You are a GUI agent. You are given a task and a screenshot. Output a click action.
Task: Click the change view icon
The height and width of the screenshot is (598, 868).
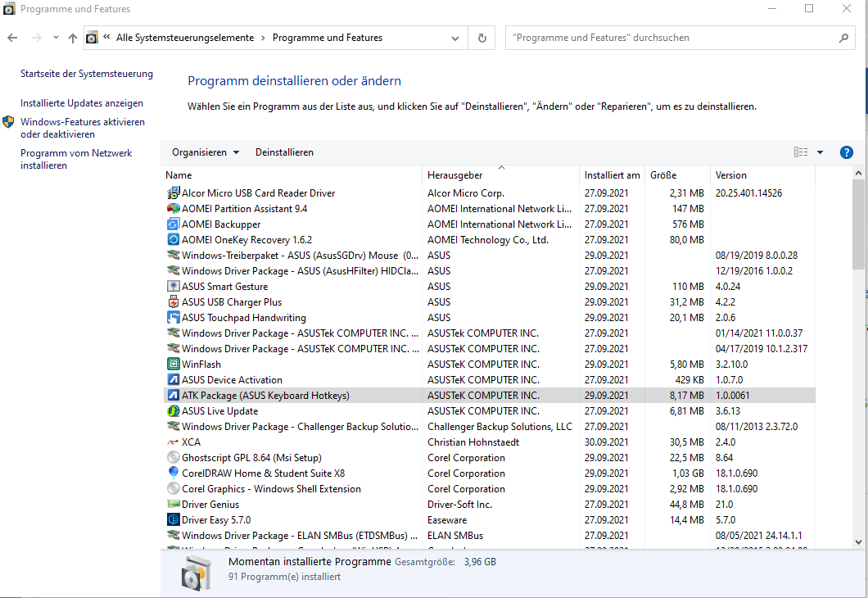[x=801, y=152]
